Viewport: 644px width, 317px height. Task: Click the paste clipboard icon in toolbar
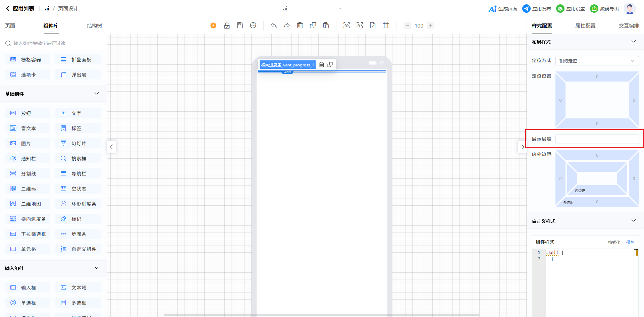coord(326,25)
